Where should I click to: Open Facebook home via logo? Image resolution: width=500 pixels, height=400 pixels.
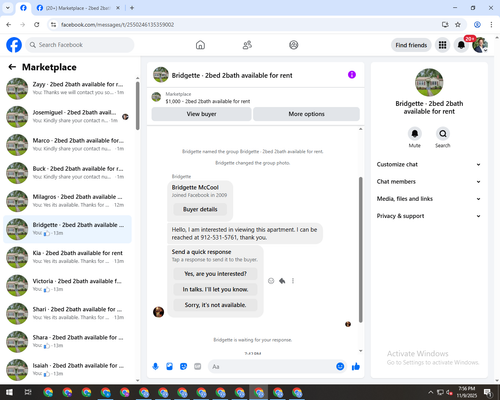pyautogui.click(x=14, y=45)
